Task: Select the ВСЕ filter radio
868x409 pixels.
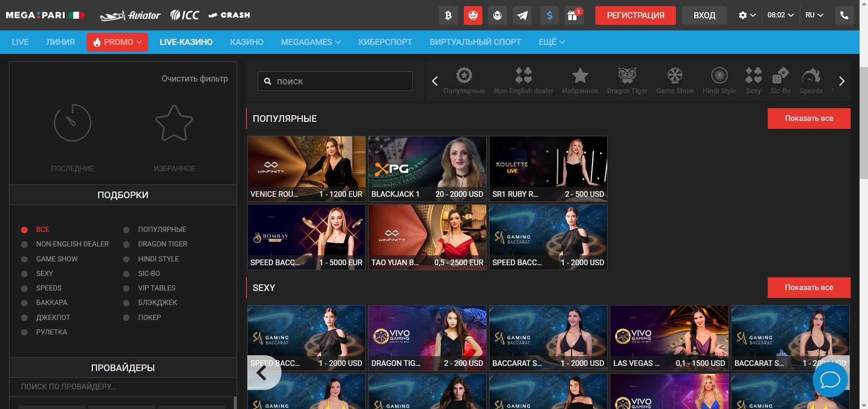Action: point(24,230)
